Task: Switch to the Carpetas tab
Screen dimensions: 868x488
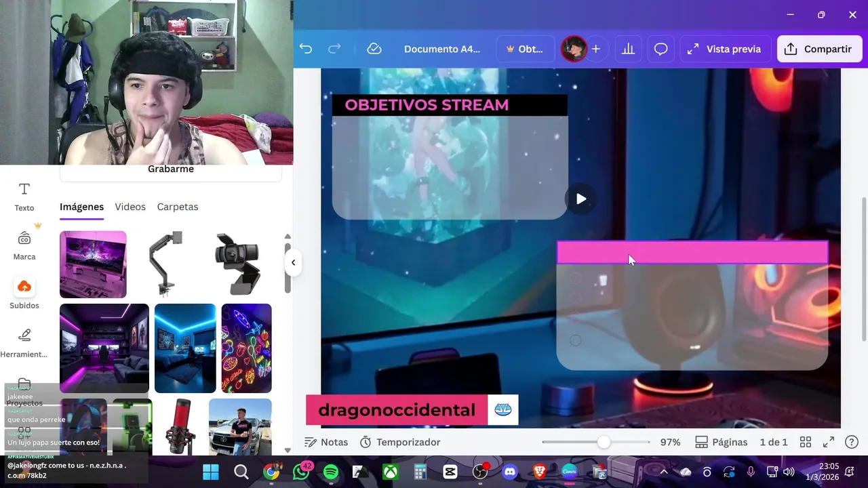Action: pyautogui.click(x=178, y=207)
